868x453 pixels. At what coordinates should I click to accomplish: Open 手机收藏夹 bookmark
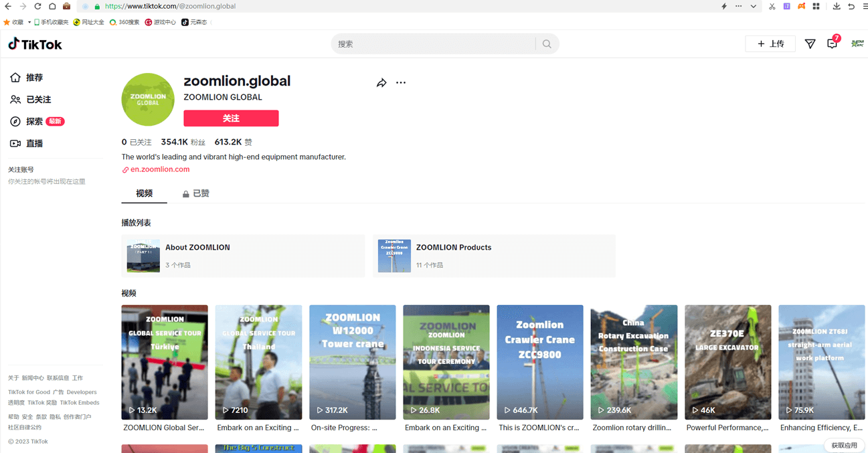[52, 22]
